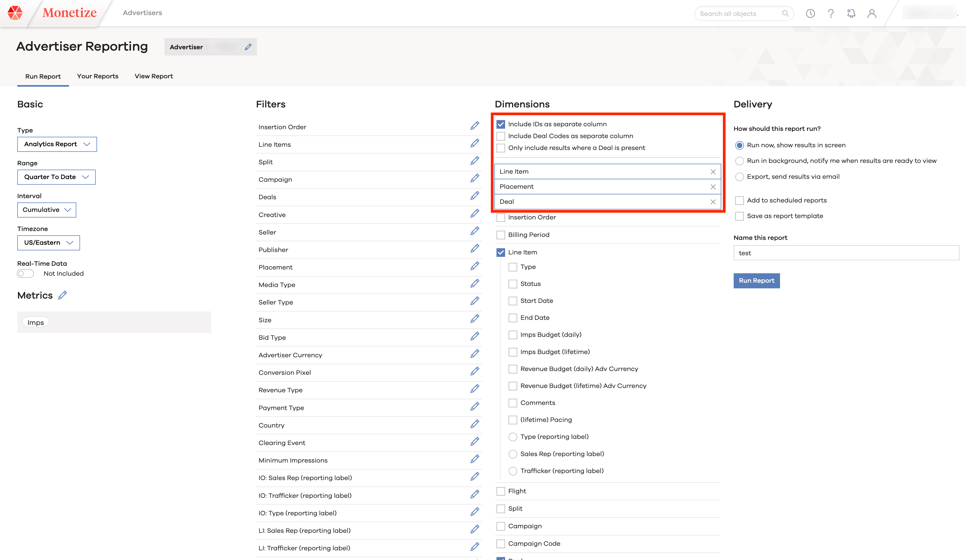The width and height of the screenshot is (966, 560).
Task: Edit the Insertion Order filter
Action: (475, 126)
